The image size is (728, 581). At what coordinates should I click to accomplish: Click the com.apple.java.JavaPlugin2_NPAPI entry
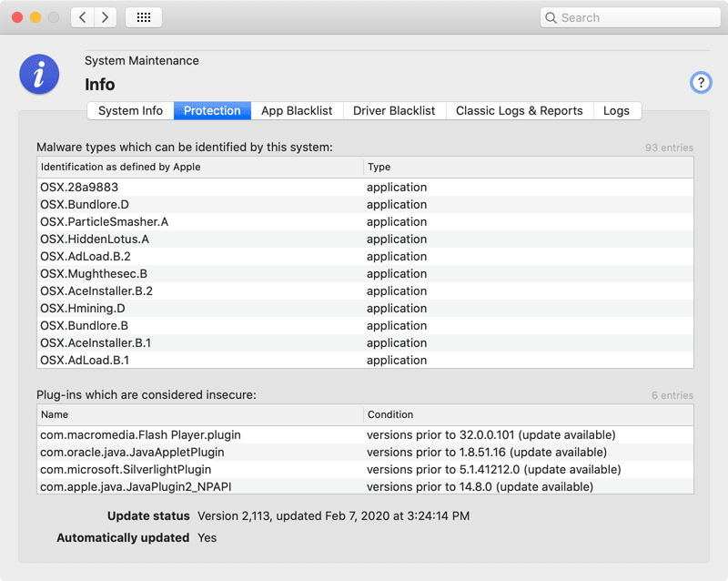coord(366,486)
